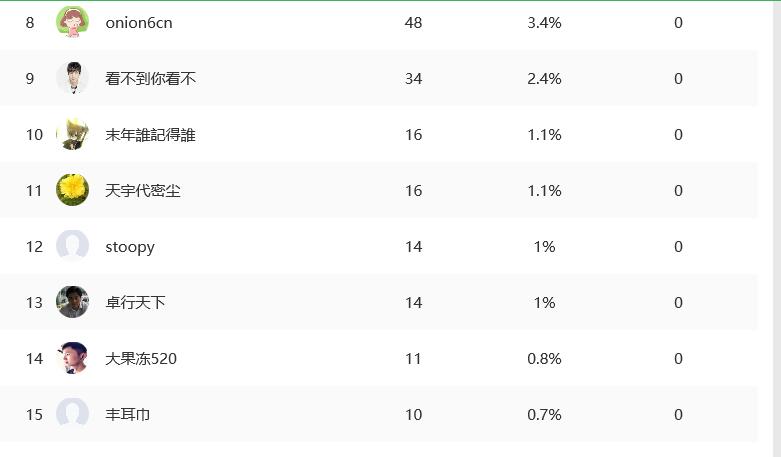Open the stoopy user profile name
Screen dimensions: 781x457
[x=130, y=247]
